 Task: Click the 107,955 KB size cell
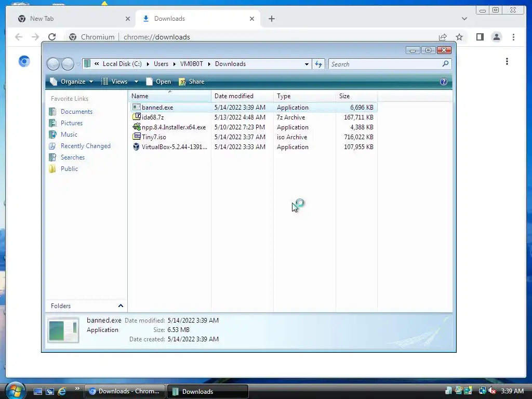pos(358,147)
